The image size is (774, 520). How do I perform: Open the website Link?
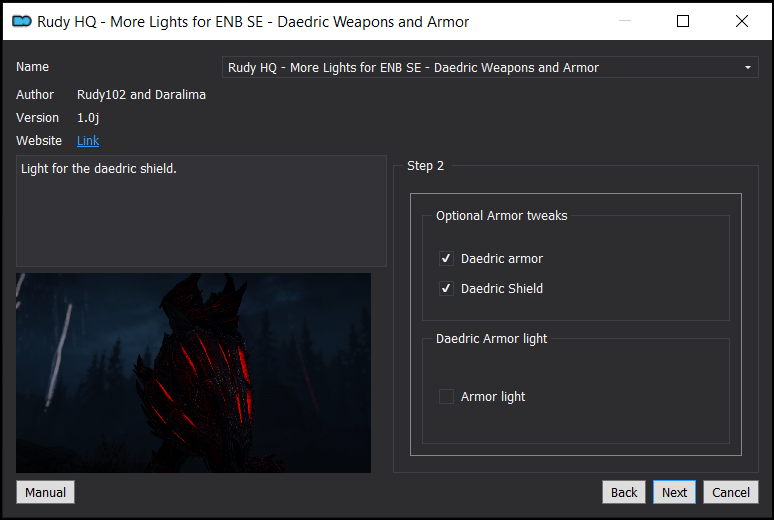pos(88,141)
